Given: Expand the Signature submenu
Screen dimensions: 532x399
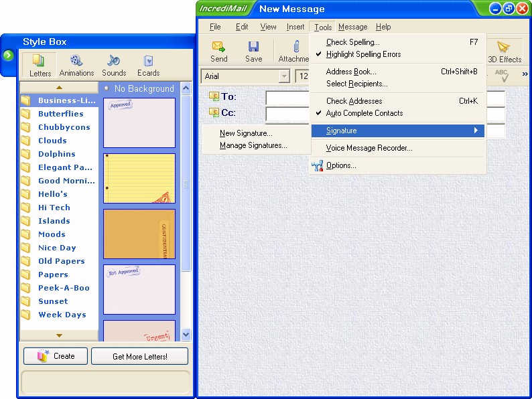Looking at the screenshot, I should click(398, 131).
